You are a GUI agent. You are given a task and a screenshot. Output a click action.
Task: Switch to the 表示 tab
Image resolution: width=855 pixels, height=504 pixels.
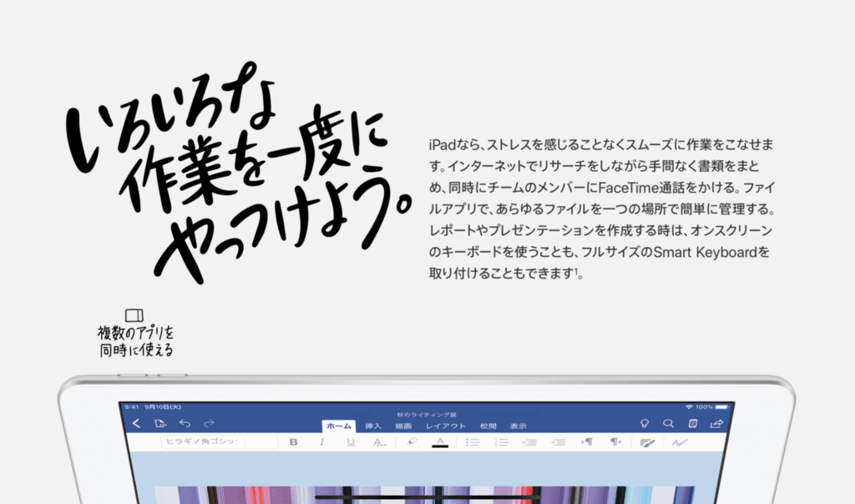click(518, 426)
